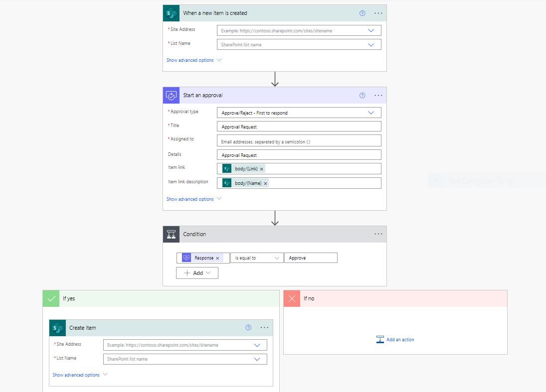Click SharePoint icon on Create item card
546x392 pixels.
[57, 328]
